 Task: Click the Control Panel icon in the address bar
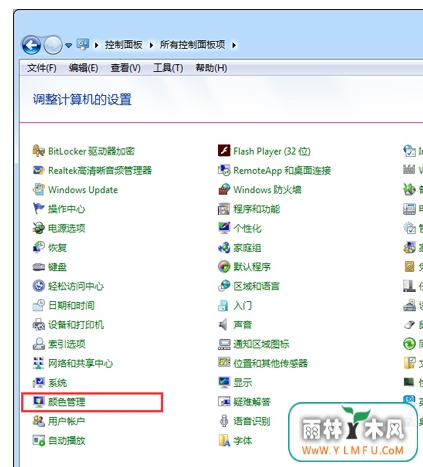pos(83,44)
